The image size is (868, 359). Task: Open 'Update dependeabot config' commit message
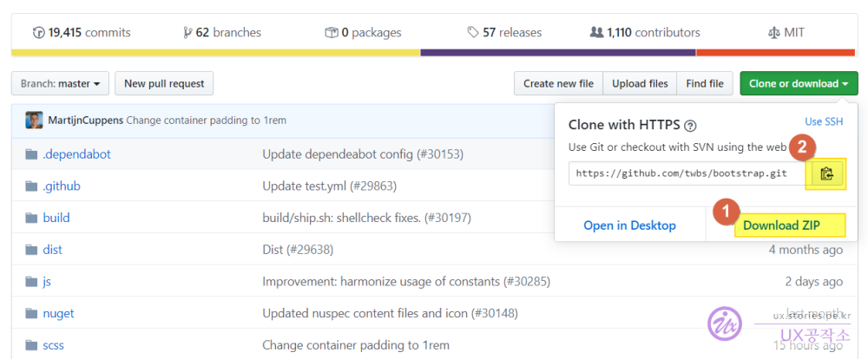point(363,154)
